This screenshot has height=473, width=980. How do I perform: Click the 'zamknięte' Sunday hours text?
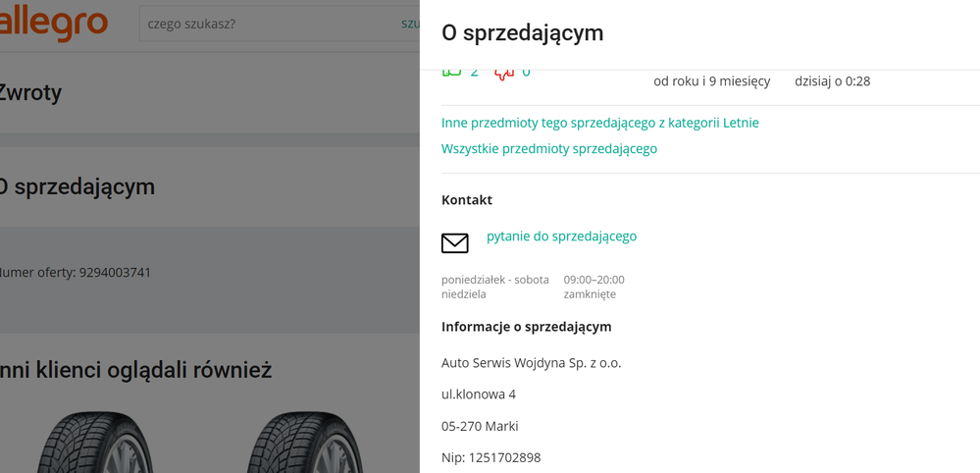pyautogui.click(x=590, y=294)
